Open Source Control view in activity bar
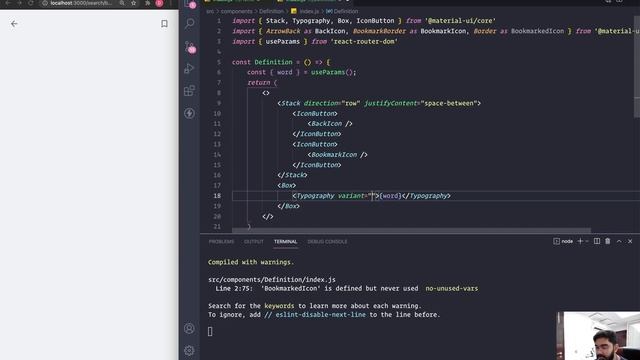Image resolution: width=640 pixels, height=360 pixels. point(189,47)
